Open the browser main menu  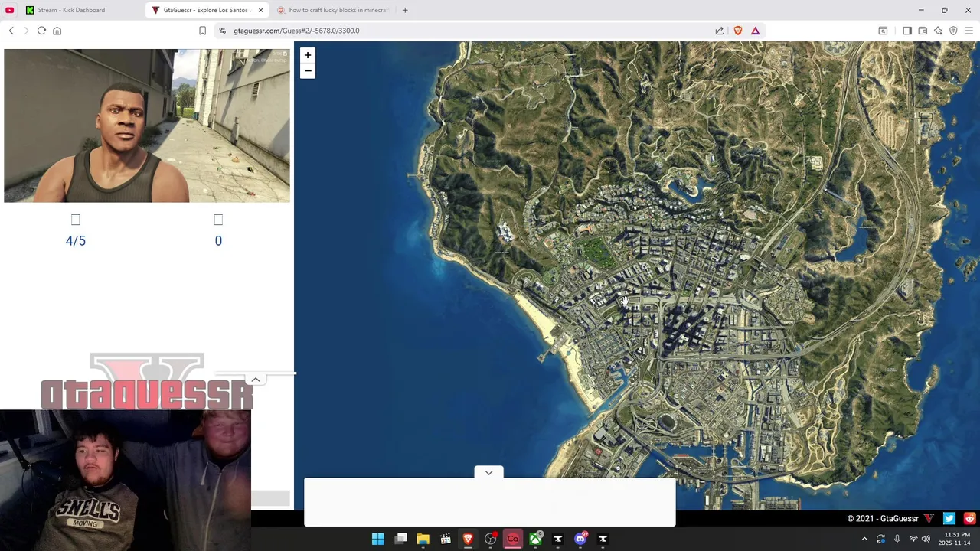pyautogui.click(x=969, y=31)
